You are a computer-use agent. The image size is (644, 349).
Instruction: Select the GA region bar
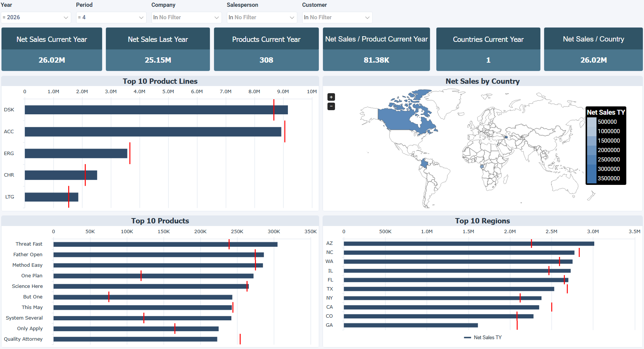point(411,325)
